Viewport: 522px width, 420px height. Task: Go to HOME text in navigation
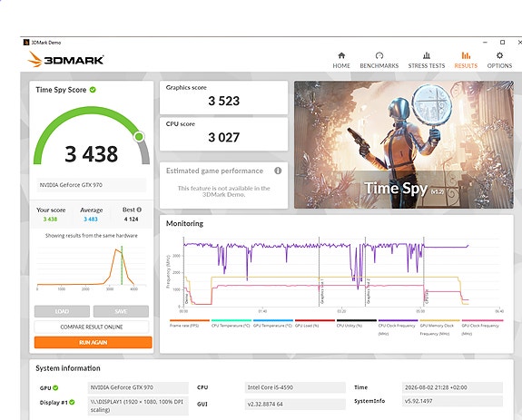pyautogui.click(x=341, y=66)
